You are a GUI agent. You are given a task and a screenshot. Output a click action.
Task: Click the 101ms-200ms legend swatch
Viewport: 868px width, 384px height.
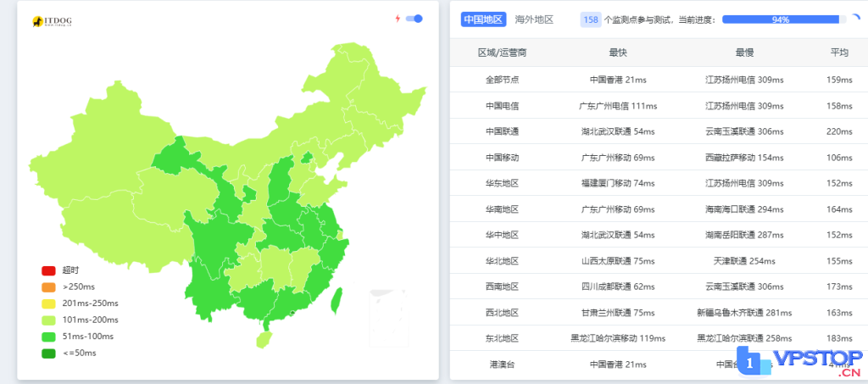(x=48, y=320)
